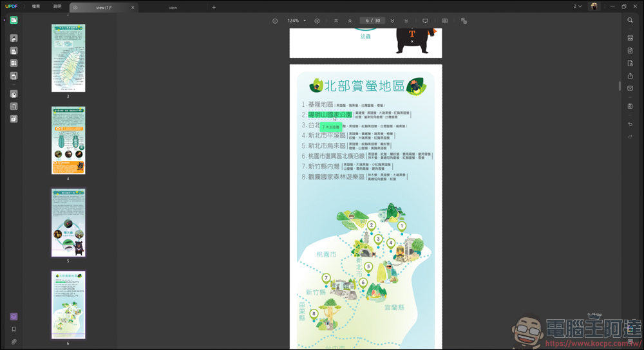Click the 宜蘭縣 label on the map

point(394,308)
